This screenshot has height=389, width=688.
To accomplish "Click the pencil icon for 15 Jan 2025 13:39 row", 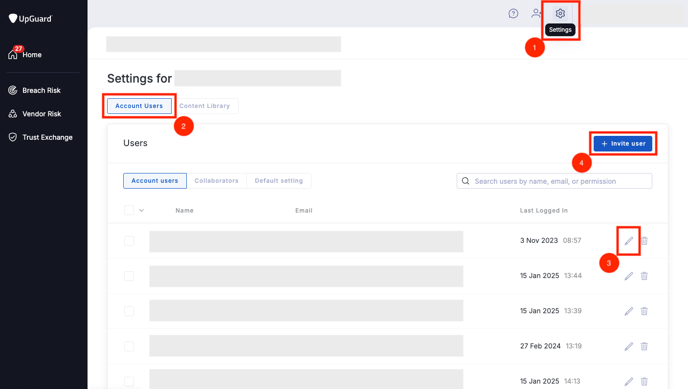I will tap(629, 311).
